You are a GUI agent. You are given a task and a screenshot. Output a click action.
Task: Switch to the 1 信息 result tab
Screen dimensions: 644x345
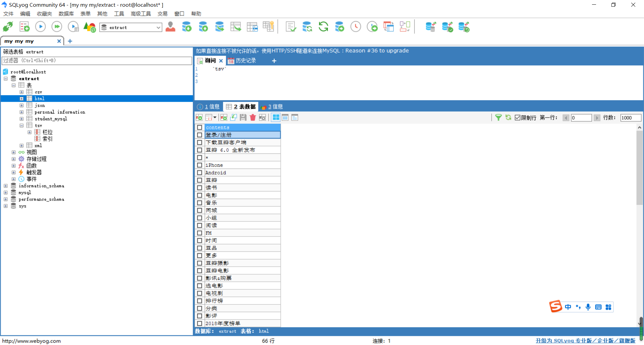click(x=208, y=107)
